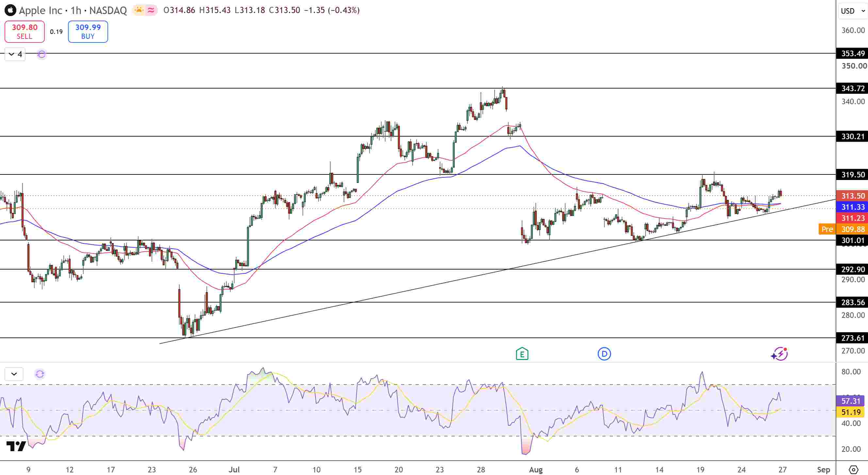Viewport: 868px width, 475px height.
Task: Click the Apple logo symbol icon
Action: coord(10,10)
